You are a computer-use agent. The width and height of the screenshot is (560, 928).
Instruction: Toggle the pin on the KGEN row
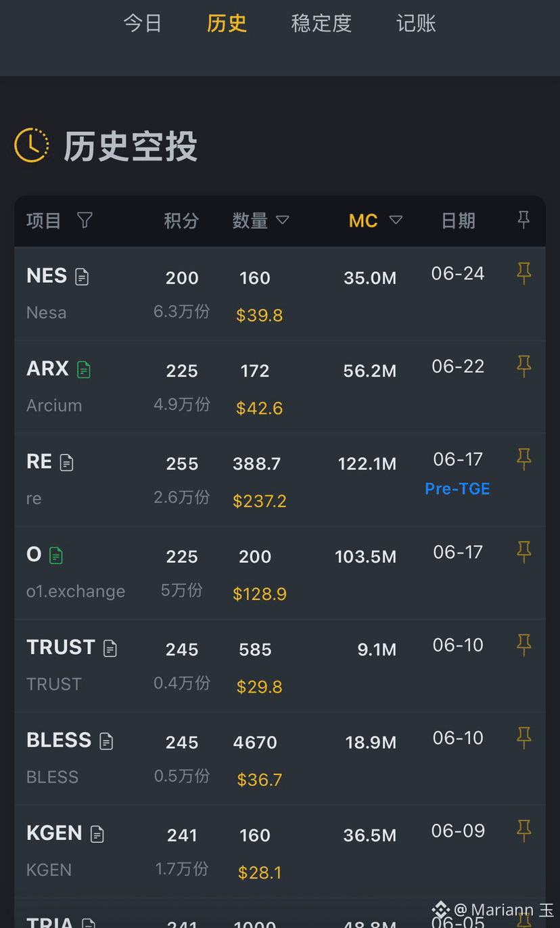pyautogui.click(x=523, y=831)
